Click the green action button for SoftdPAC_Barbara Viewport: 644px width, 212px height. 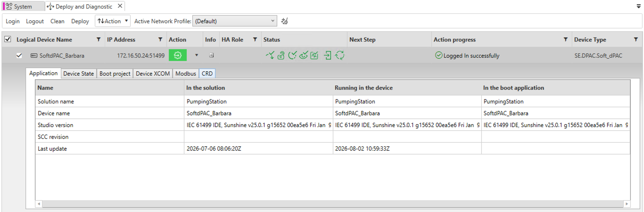pos(178,55)
